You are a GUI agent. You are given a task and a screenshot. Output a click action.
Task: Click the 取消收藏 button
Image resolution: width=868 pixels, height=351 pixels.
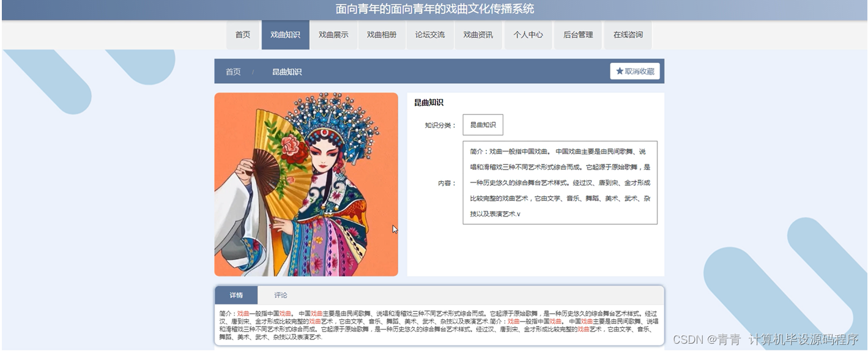point(634,72)
